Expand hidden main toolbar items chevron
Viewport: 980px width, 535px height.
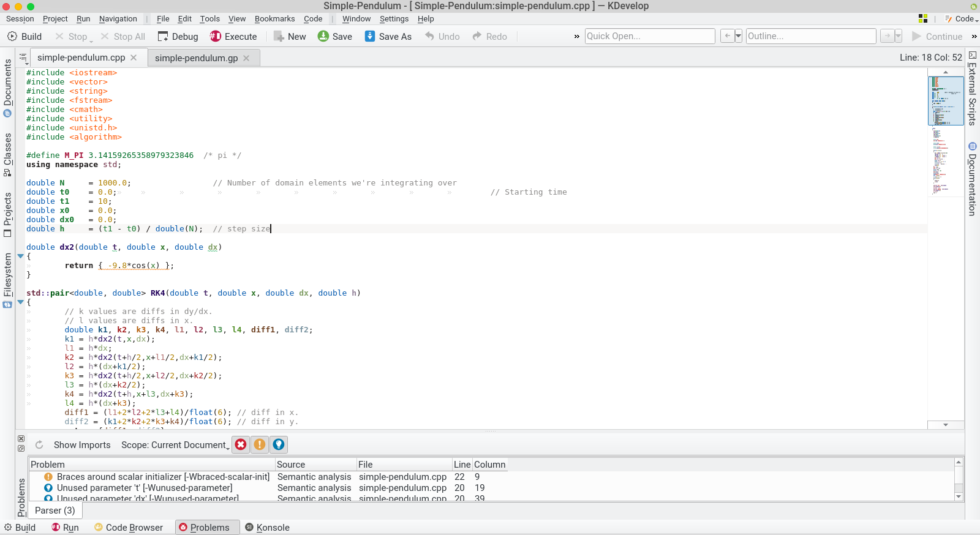[x=576, y=37]
